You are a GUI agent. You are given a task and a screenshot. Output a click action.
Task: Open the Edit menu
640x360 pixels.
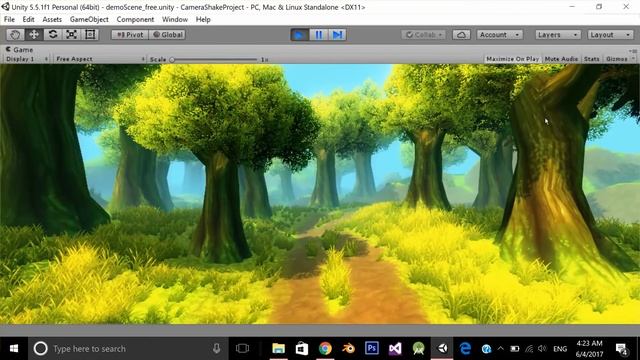coord(28,19)
